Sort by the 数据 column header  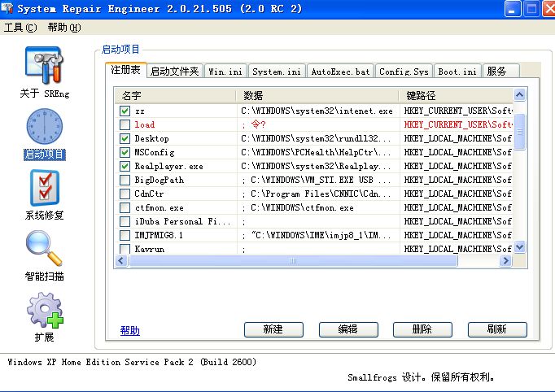click(x=317, y=95)
